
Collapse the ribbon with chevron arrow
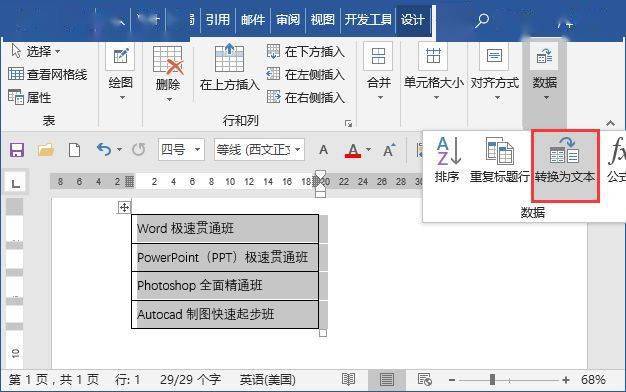tap(610, 123)
